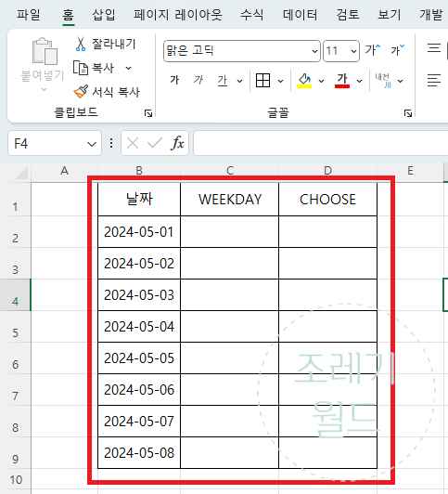This screenshot has width=448, height=494.
Task: Open the 클립보드 pane dialog launcher
Action: pyautogui.click(x=148, y=113)
